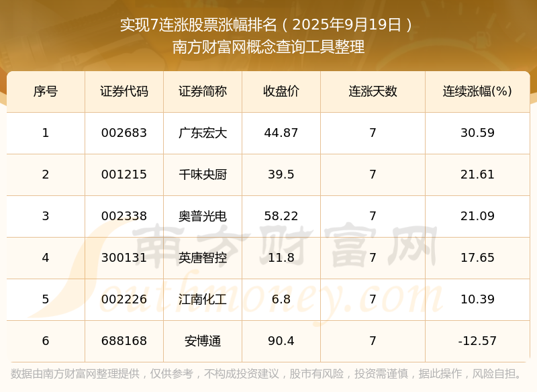Click the column header '连涨天数'
Screen dimensions: 537x392
pos(373,91)
